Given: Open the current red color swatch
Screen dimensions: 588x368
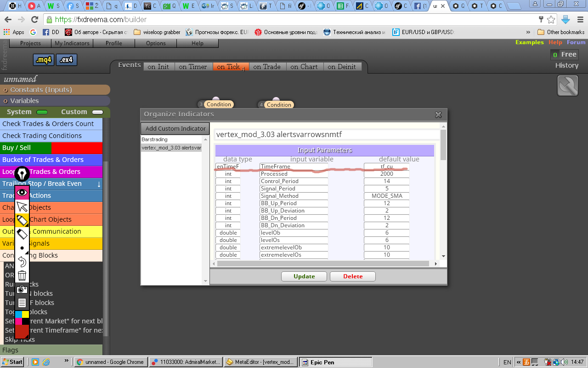Looking at the screenshot, I should (22, 331).
